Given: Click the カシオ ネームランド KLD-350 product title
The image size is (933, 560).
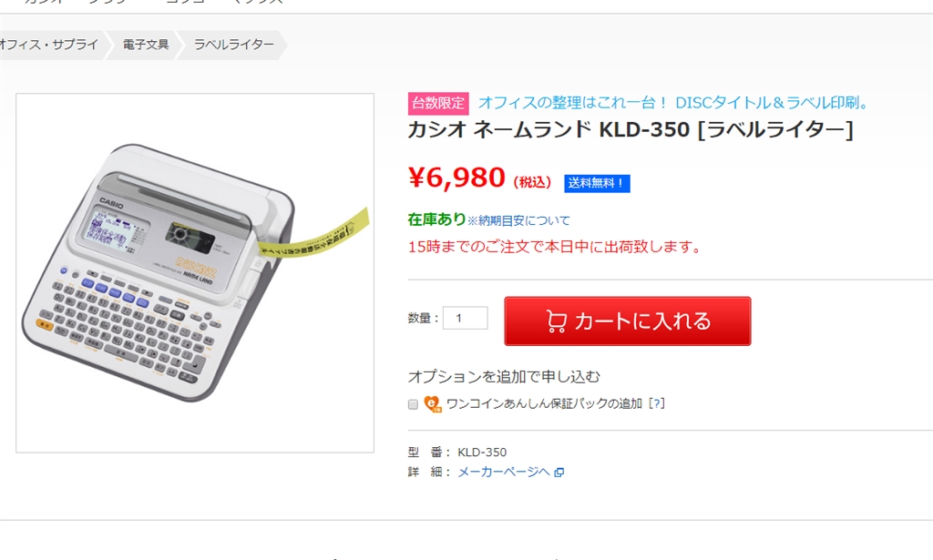Looking at the screenshot, I should pyautogui.click(x=631, y=129).
